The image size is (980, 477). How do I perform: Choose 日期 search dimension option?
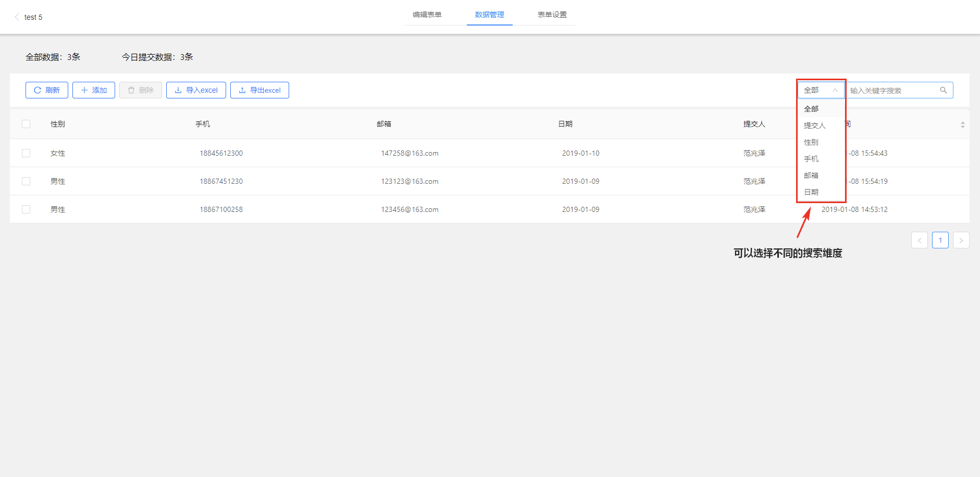coord(821,192)
